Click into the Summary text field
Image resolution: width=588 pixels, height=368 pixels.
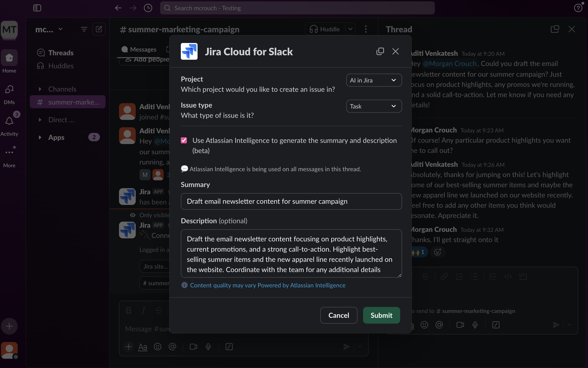click(x=291, y=201)
